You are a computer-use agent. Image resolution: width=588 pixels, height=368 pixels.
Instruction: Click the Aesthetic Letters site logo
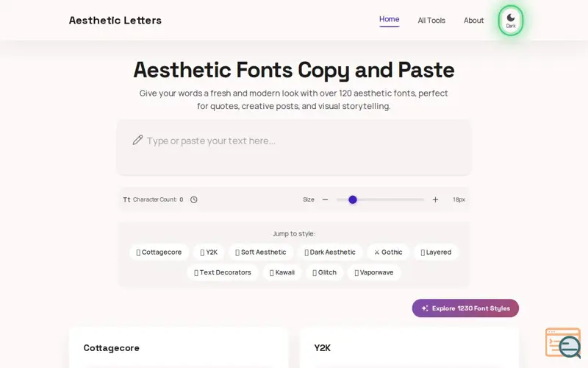[x=115, y=21]
